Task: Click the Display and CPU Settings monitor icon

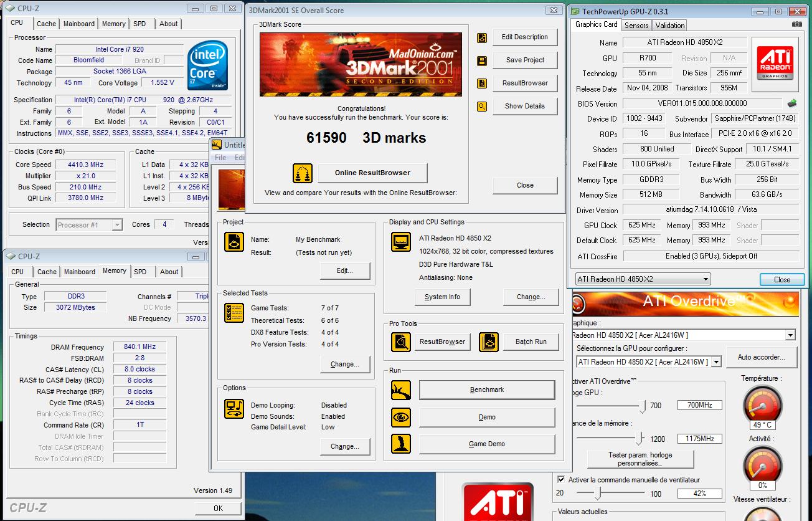Action: point(401,242)
